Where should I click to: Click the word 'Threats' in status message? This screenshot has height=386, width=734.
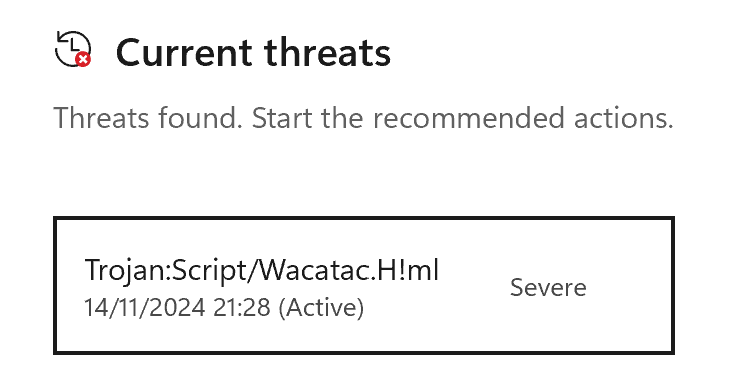click(x=101, y=117)
